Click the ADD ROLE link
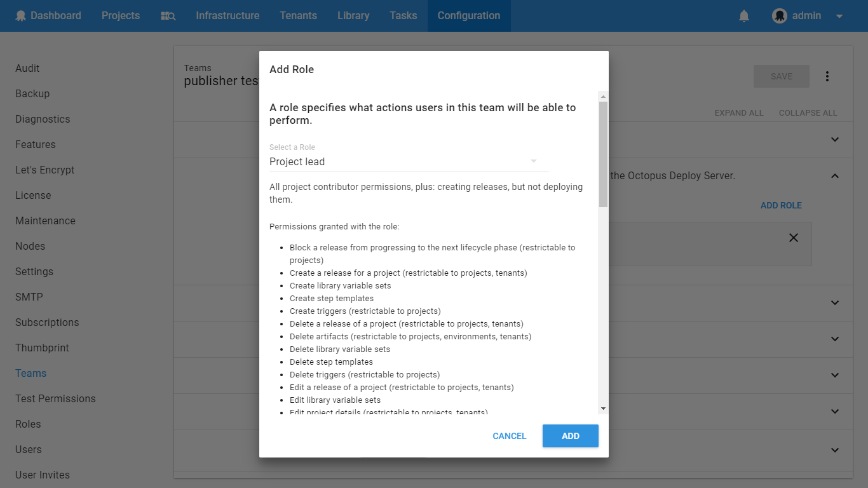This screenshot has height=488, width=868. (x=781, y=205)
